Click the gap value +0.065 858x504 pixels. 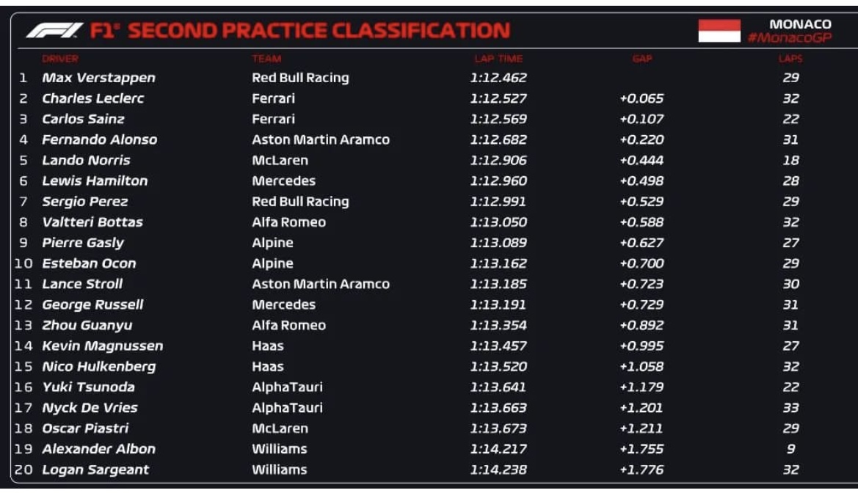[641, 98]
